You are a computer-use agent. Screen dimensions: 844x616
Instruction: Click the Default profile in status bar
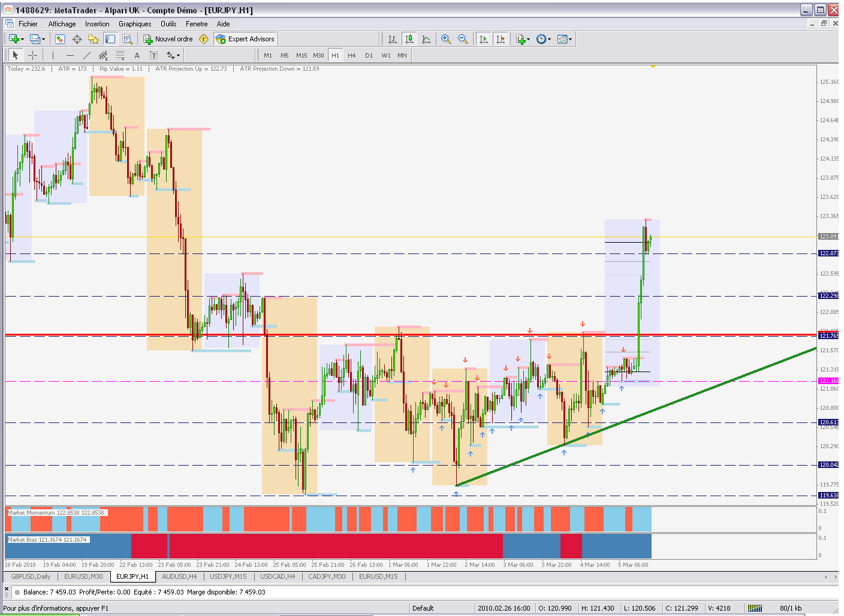(423, 608)
